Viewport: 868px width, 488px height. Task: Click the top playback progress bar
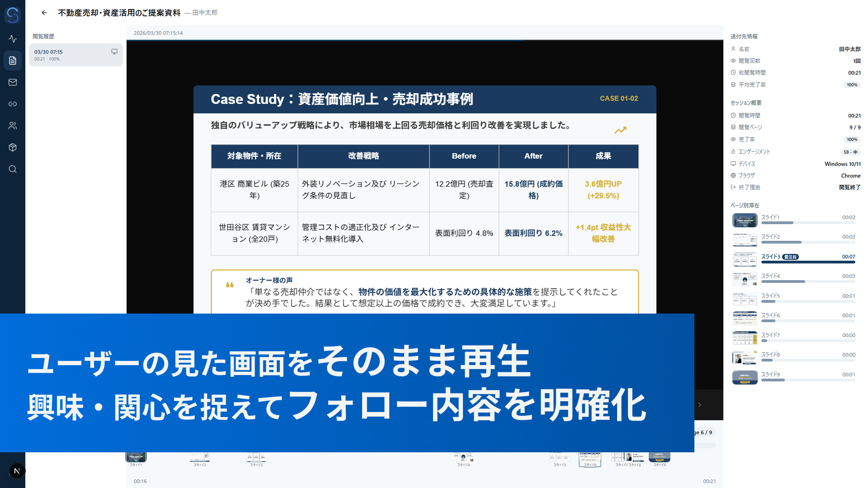point(425,40)
